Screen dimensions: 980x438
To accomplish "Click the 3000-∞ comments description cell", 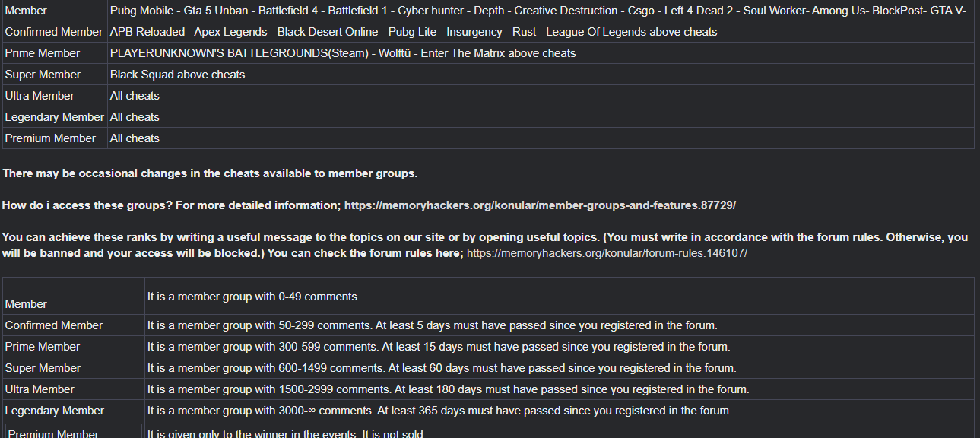I will [560, 411].
